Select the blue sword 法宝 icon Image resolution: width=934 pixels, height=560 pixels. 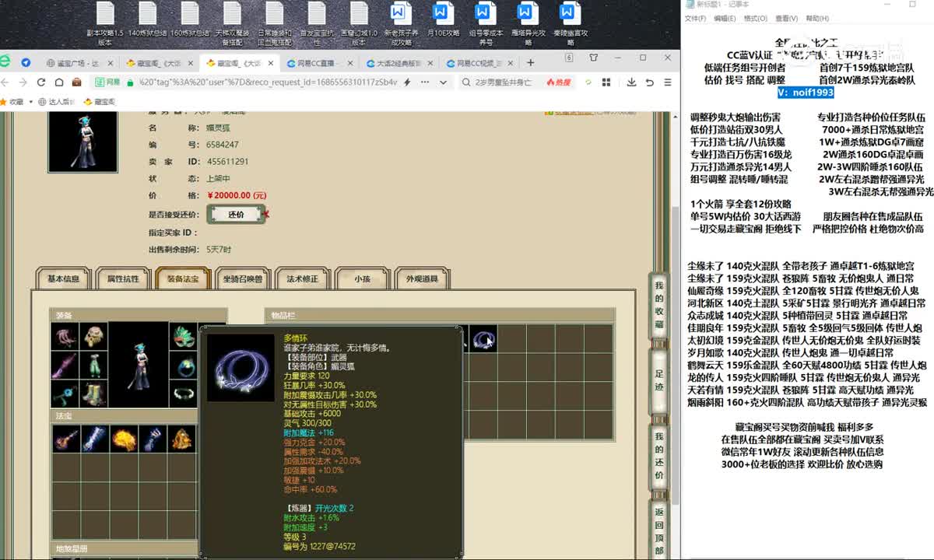click(96, 439)
